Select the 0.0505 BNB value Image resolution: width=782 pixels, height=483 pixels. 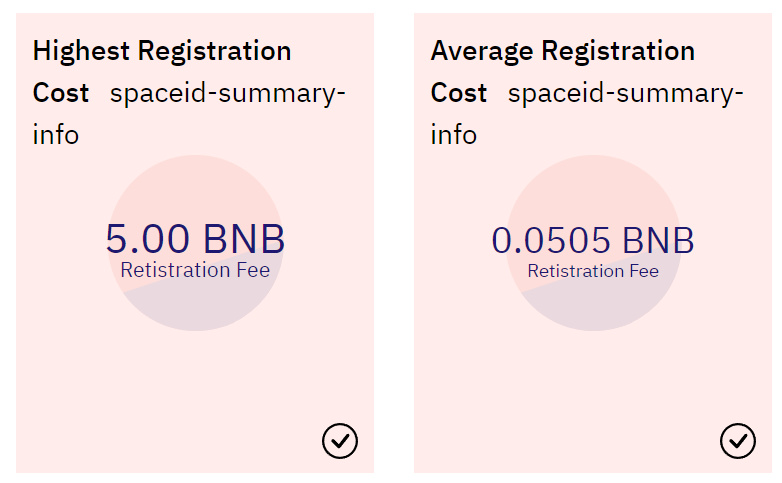pos(593,240)
